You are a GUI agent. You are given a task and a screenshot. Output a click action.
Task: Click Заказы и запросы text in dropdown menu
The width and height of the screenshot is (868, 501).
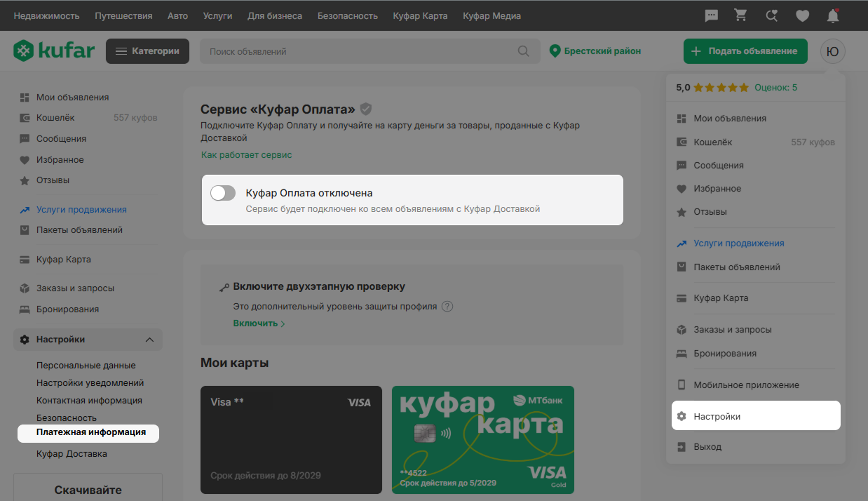[733, 330]
